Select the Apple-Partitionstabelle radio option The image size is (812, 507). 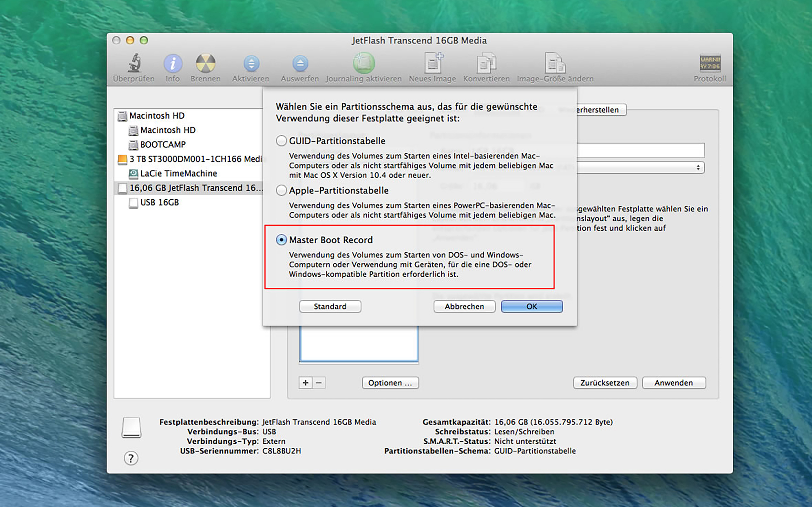pyautogui.click(x=281, y=190)
